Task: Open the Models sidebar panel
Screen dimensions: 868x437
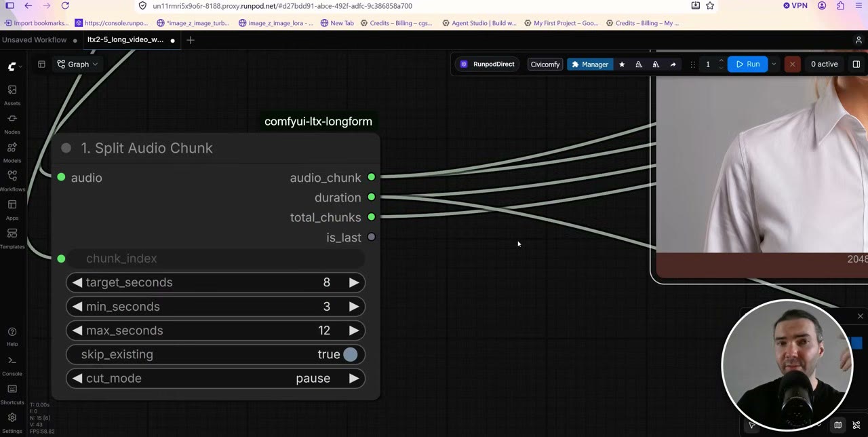Action: pos(12,152)
